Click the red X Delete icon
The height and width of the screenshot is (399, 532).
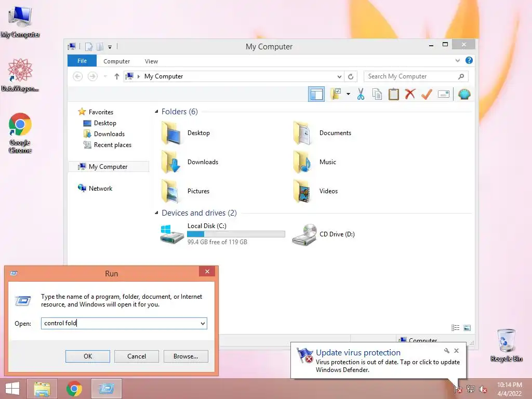coord(410,94)
